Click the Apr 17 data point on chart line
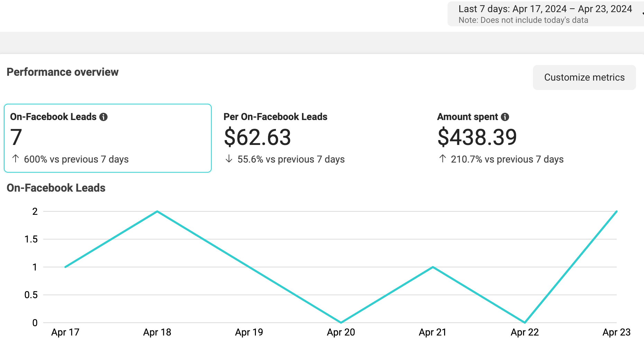Viewport: 644px width, 358px height. pos(65,267)
